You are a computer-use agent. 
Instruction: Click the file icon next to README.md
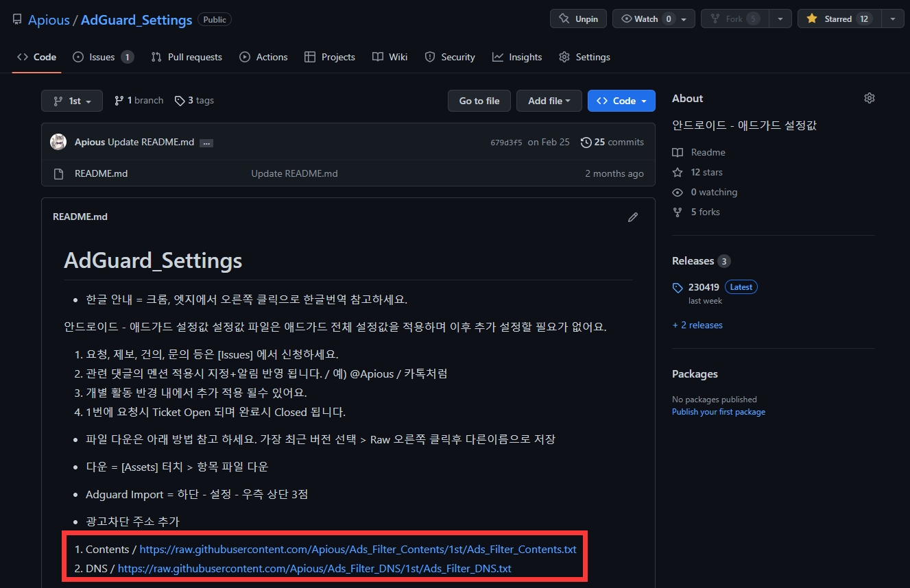tap(58, 173)
